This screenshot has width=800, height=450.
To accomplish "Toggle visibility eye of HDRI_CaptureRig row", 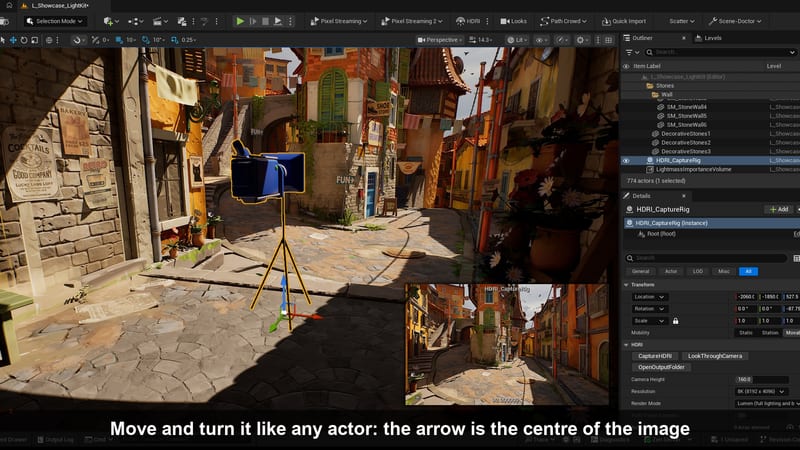I will click(626, 160).
